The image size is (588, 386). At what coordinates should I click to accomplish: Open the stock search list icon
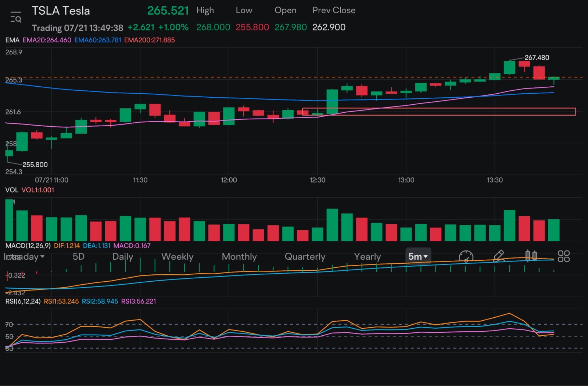tap(16, 17)
